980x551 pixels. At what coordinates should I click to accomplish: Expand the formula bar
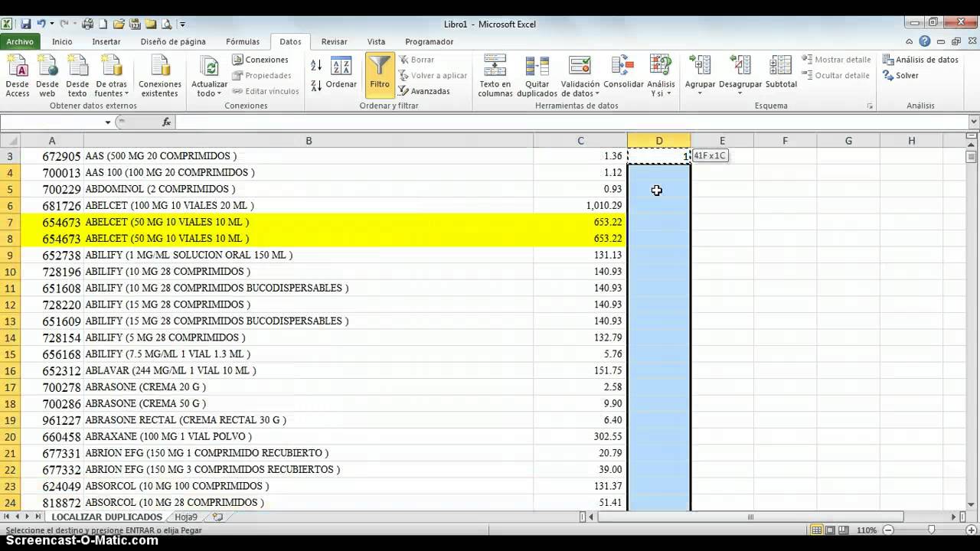[x=974, y=122]
